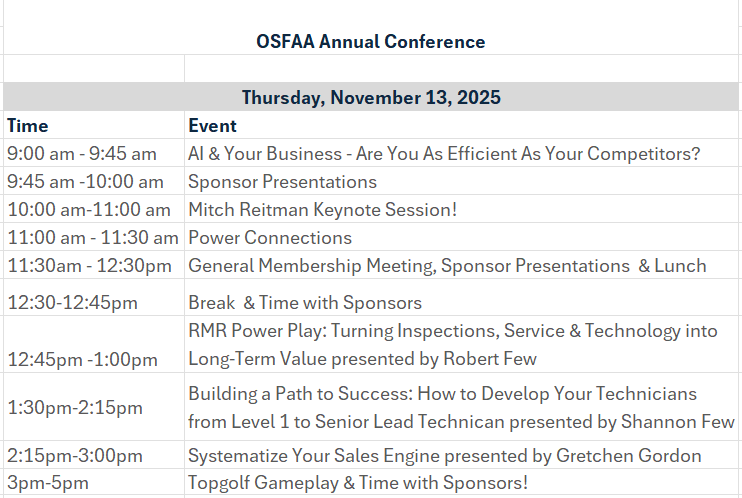The image size is (742, 498).
Task: Select the General Membership Meeting event cell
Action: point(447,266)
